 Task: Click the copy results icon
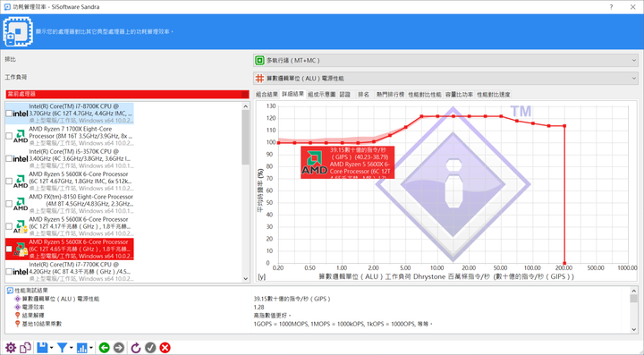coord(25,348)
